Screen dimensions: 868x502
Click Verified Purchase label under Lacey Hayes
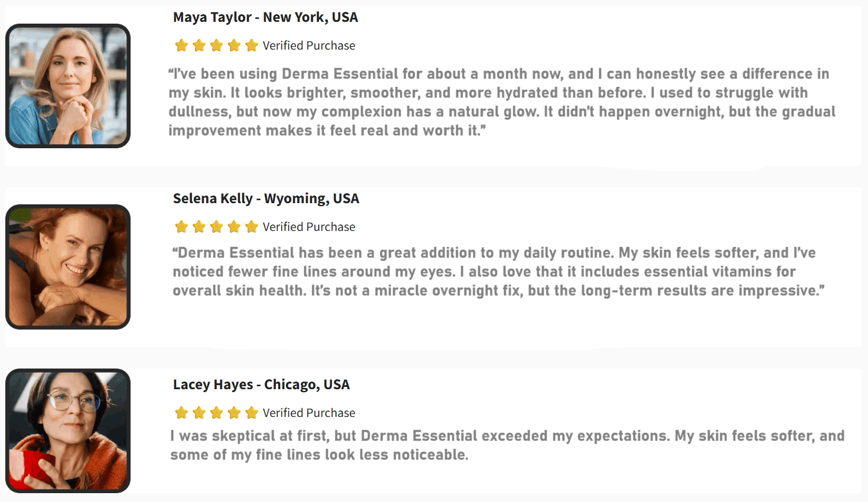click(309, 413)
